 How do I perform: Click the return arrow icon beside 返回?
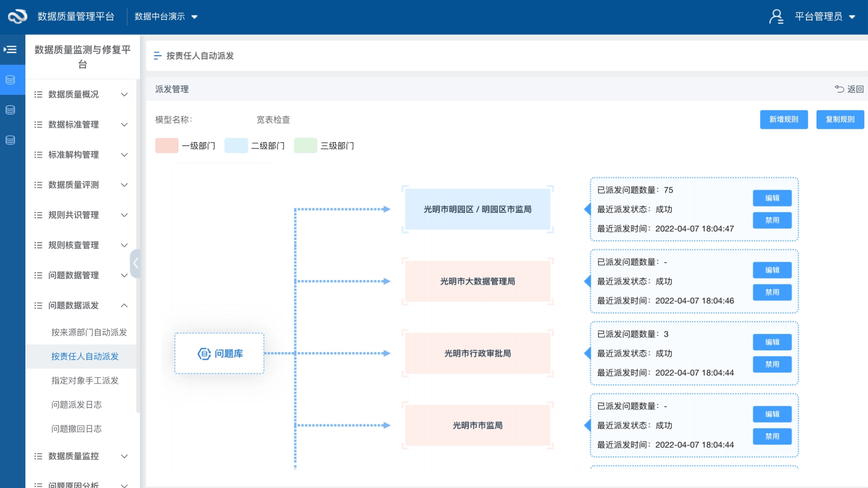(839, 89)
